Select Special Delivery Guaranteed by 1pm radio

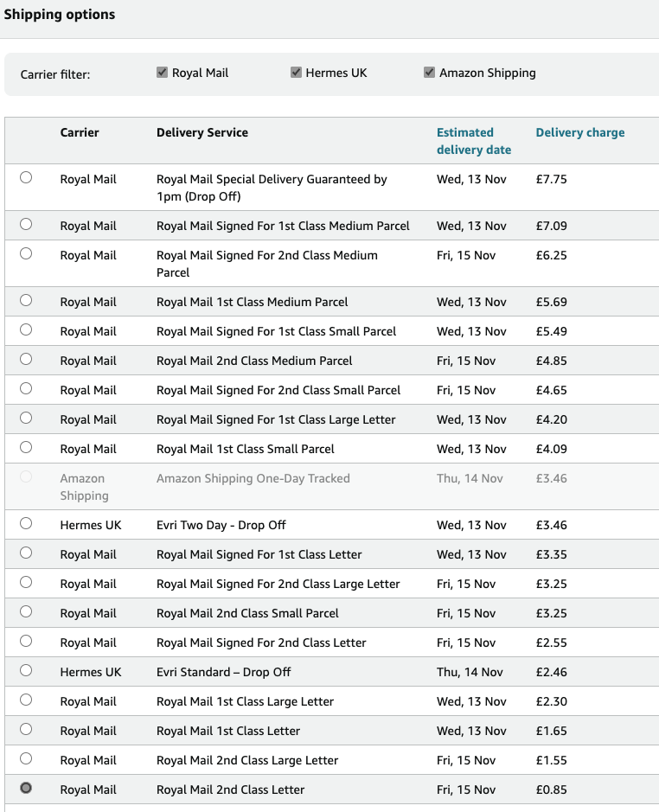26,177
